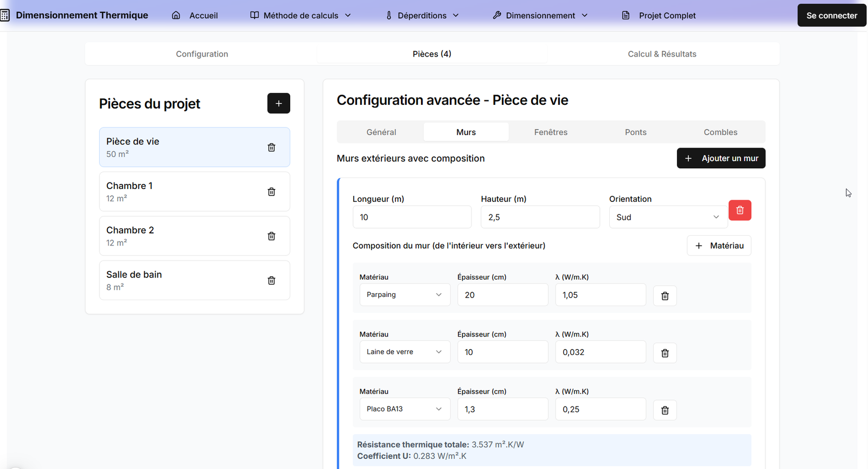Click the home icon beside Accueil

(x=176, y=15)
